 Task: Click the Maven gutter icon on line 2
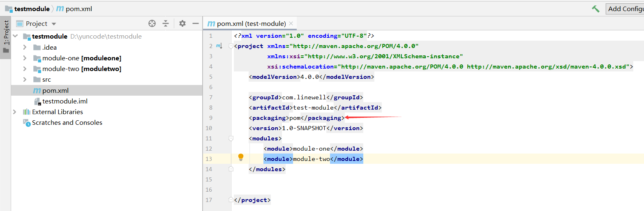(219, 46)
